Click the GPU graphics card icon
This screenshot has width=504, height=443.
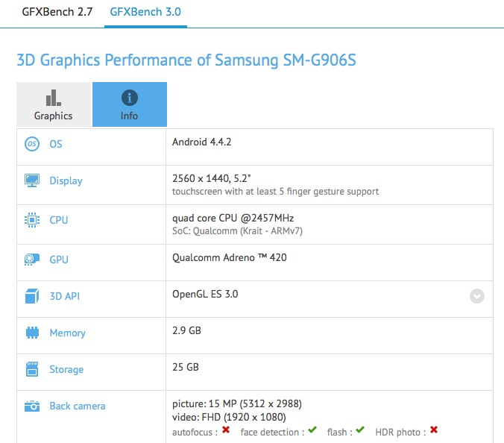(x=32, y=260)
